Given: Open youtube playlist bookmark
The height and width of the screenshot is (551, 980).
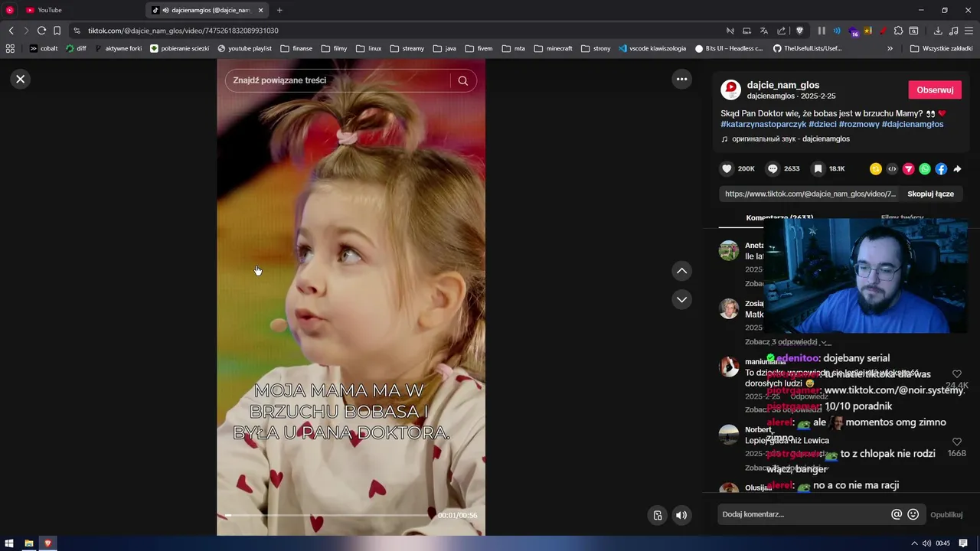Looking at the screenshot, I should [x=244, y=48].
